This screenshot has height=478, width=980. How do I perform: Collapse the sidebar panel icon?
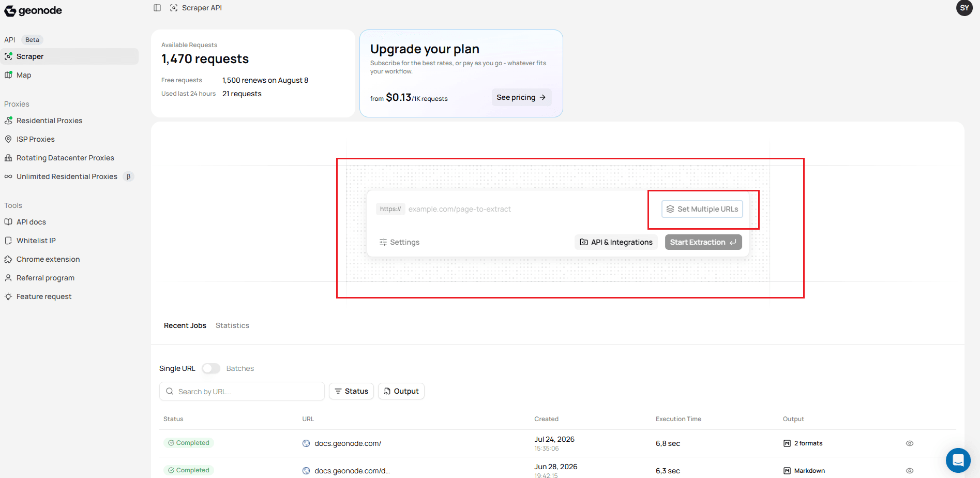click(157, 8)
